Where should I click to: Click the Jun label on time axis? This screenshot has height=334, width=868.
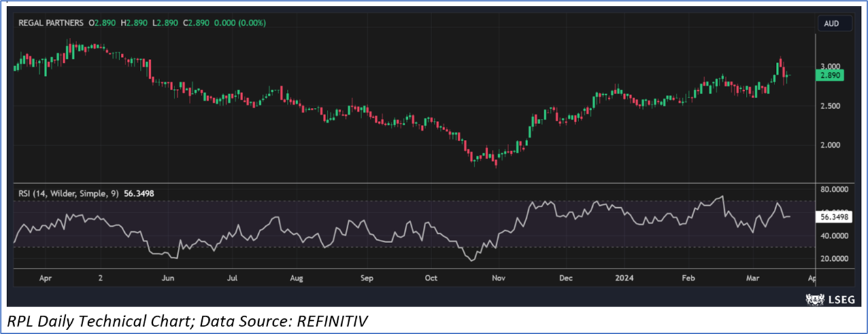[168, 278]
